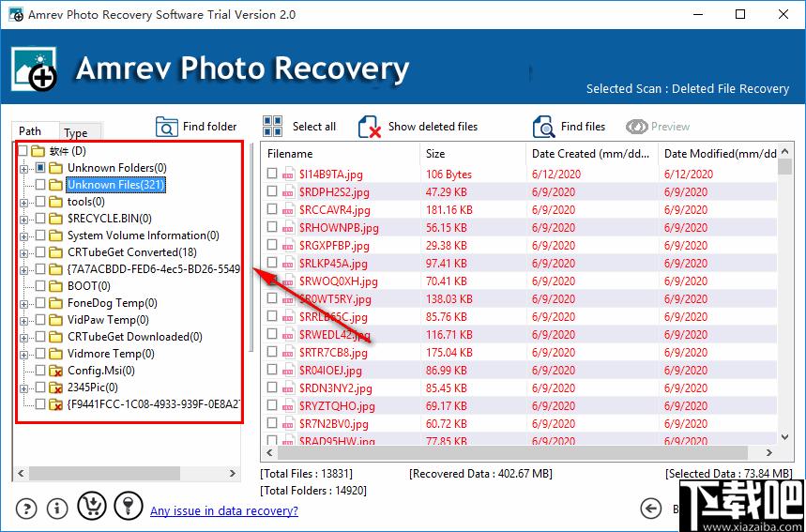806x532 pixels.
Task: Tick the Unknown Files(321) checkbox
Action: 40,185
